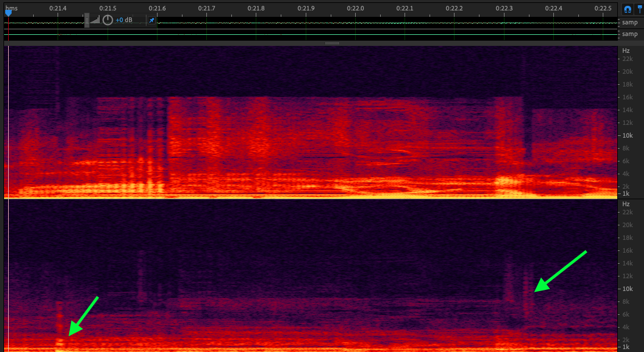Click the 10k mark on upper frequency scale
Screen dimensions: 644x352
pos(627,135)
